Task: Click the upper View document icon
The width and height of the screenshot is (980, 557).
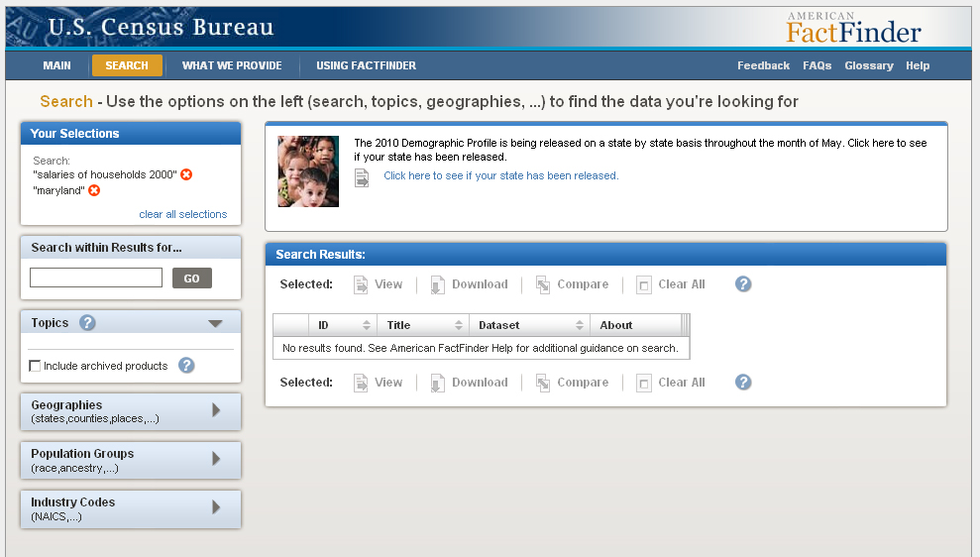Action: [361, 284]
